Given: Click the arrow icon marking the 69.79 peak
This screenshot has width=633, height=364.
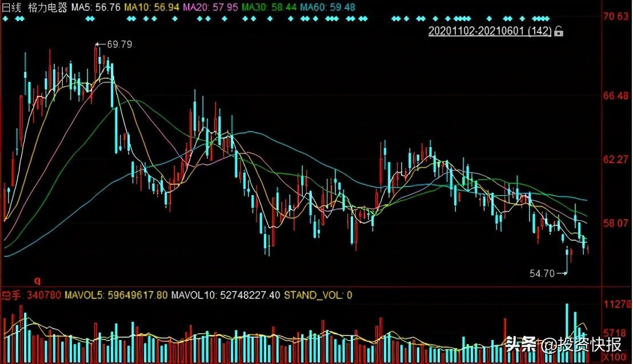Looking at the screenshot, I should coord(98,44).
